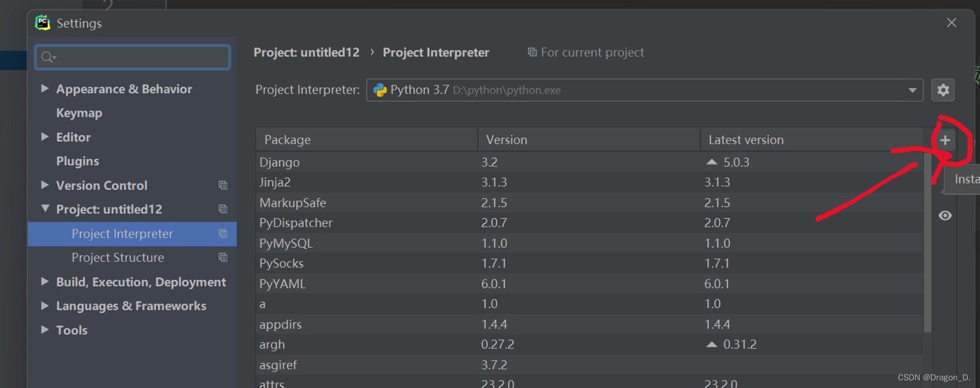
Task: Select the package named a
Action: click(589, 304)
